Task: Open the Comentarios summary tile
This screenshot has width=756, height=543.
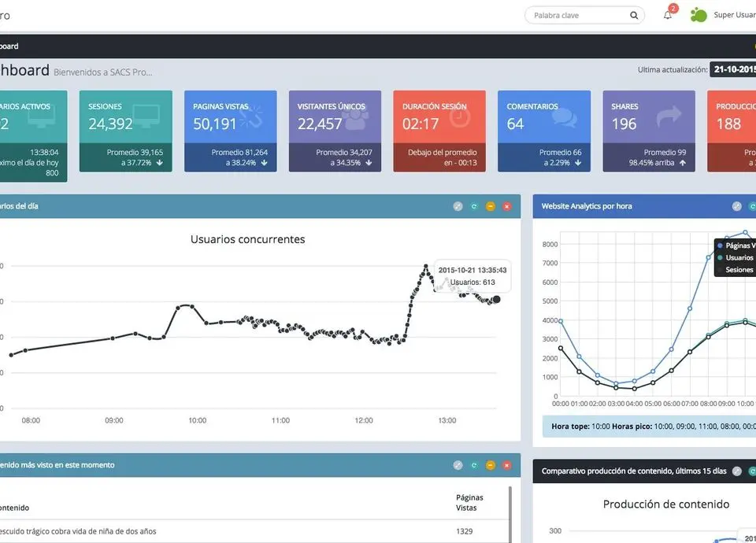Action: coord(544,131)
